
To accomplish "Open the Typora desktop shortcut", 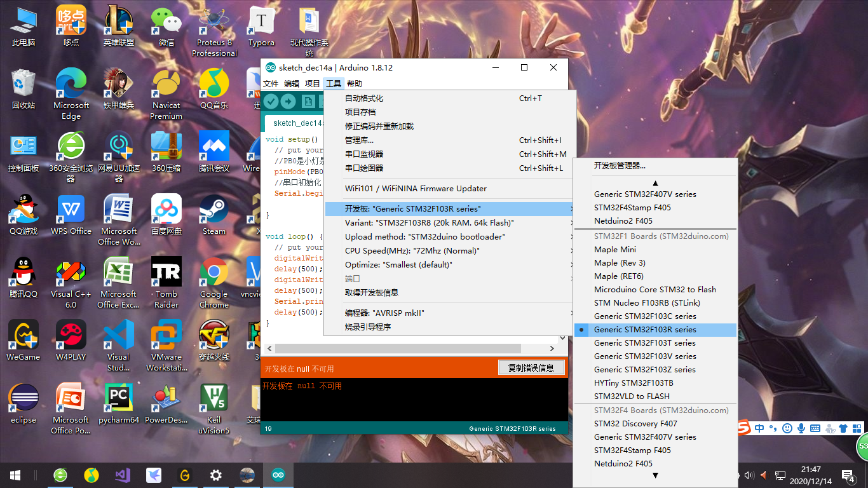I will tap(261, 27).
